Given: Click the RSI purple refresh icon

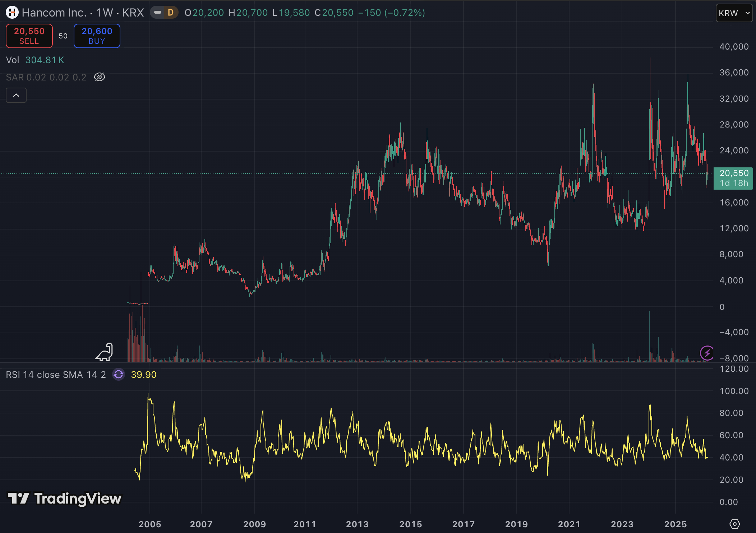Looking at the screenshot, I should pyautogui.click(x=119, y=375).
